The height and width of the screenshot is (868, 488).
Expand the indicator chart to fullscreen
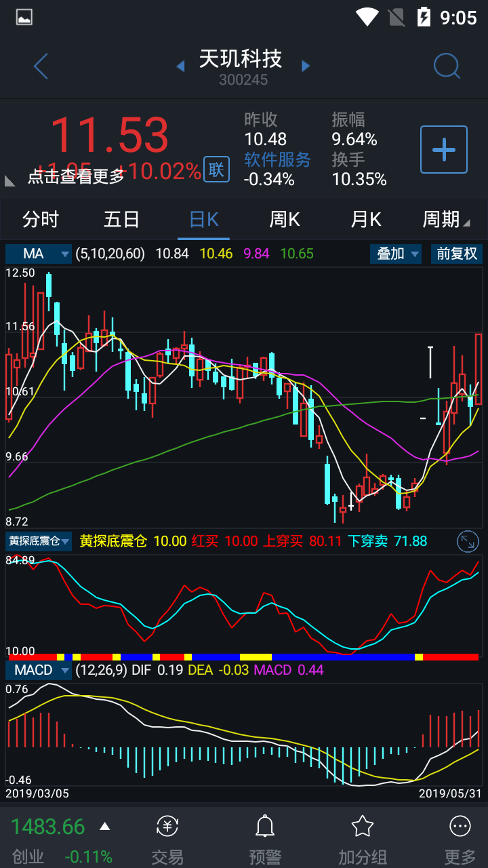point(468,540)
